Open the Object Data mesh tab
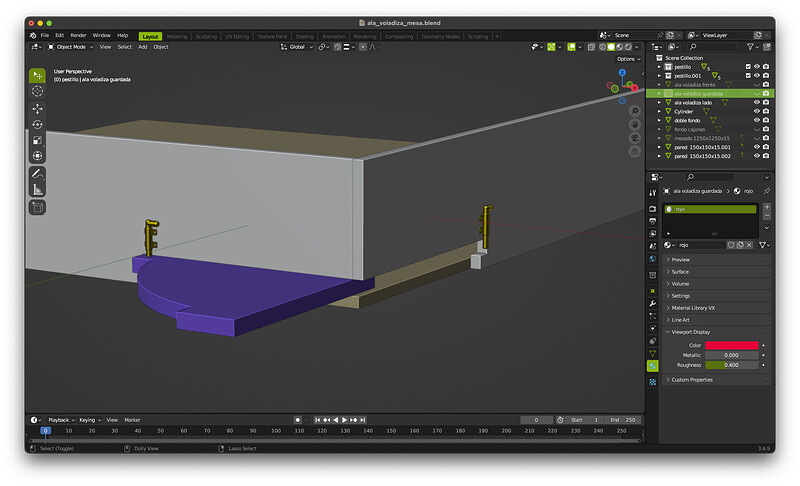This screenshot has height=486, width=800. coord(653,353)
